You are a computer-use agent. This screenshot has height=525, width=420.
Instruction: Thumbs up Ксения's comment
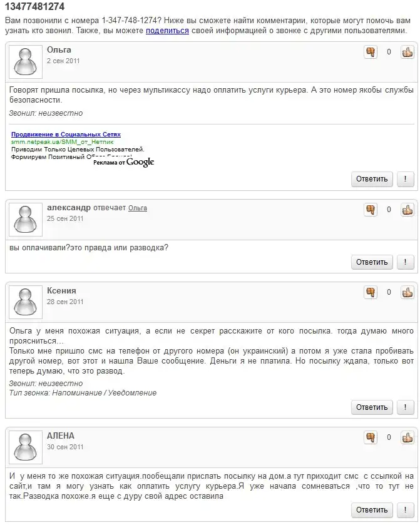(407, 292)
